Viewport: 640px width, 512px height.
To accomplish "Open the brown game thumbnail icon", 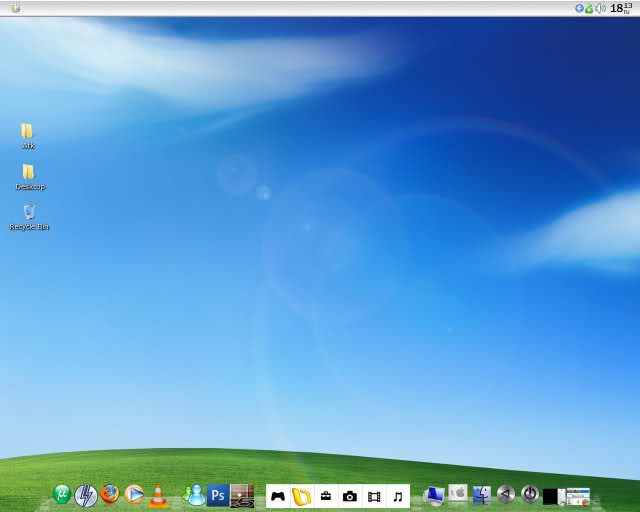I will click(x=242, y=496).
